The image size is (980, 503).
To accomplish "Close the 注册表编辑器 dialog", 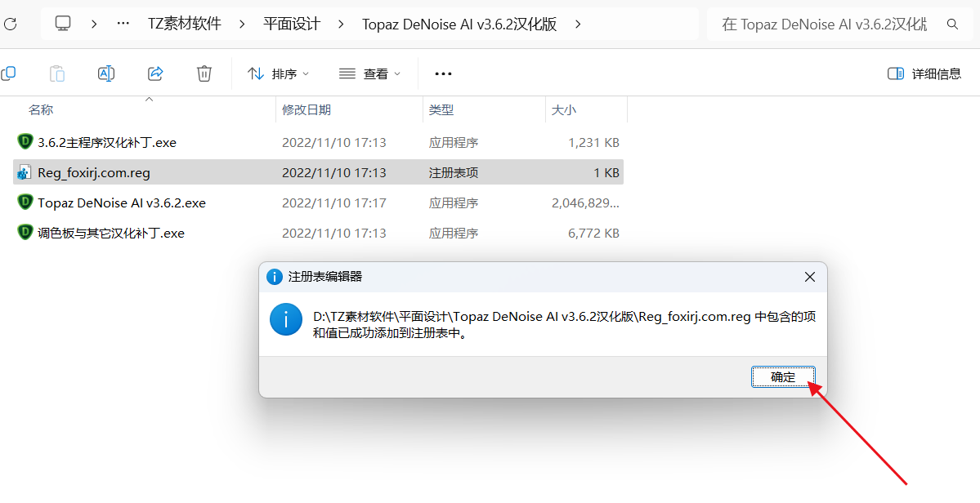I will click(809, 277).
